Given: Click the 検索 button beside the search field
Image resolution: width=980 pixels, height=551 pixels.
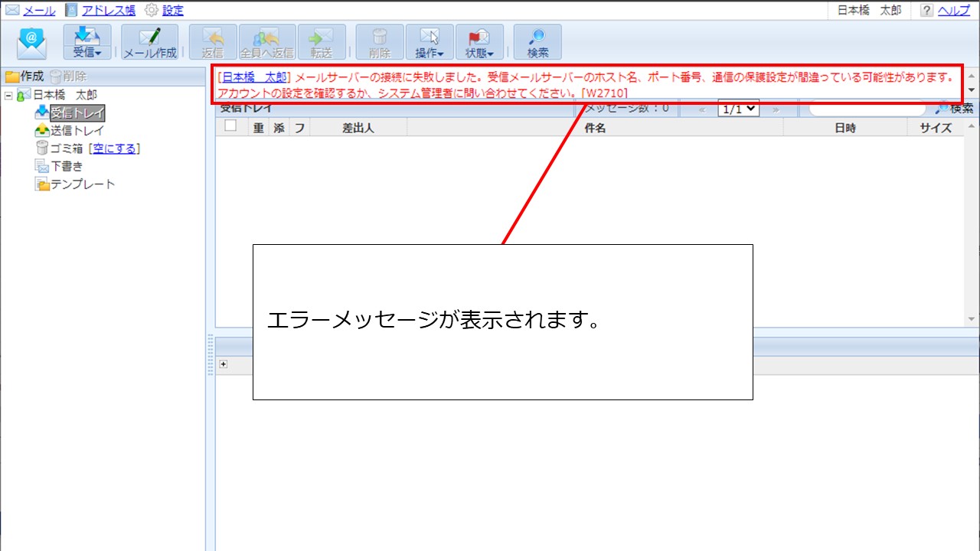Looking at the screenshot, I should pos(954,109).
